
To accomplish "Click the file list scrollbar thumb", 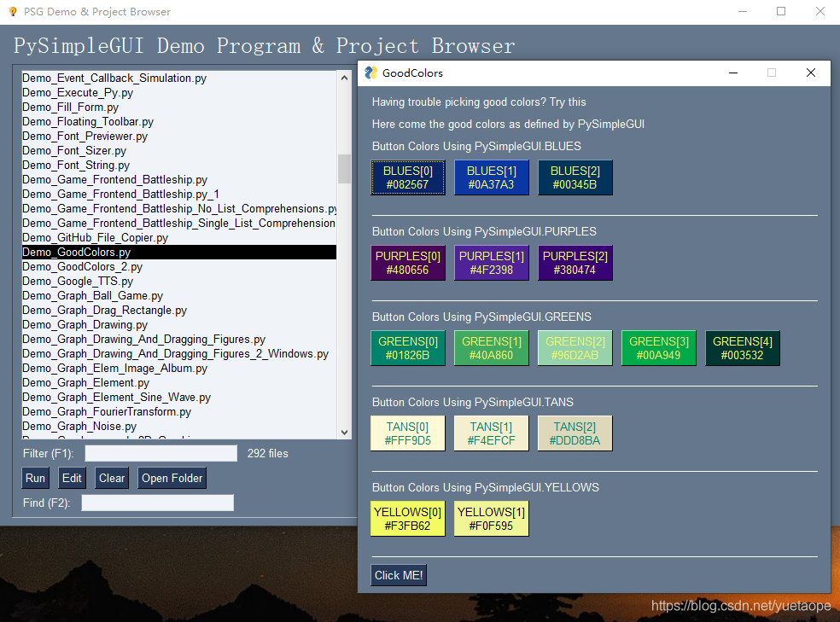I will [x=345, y=169].
